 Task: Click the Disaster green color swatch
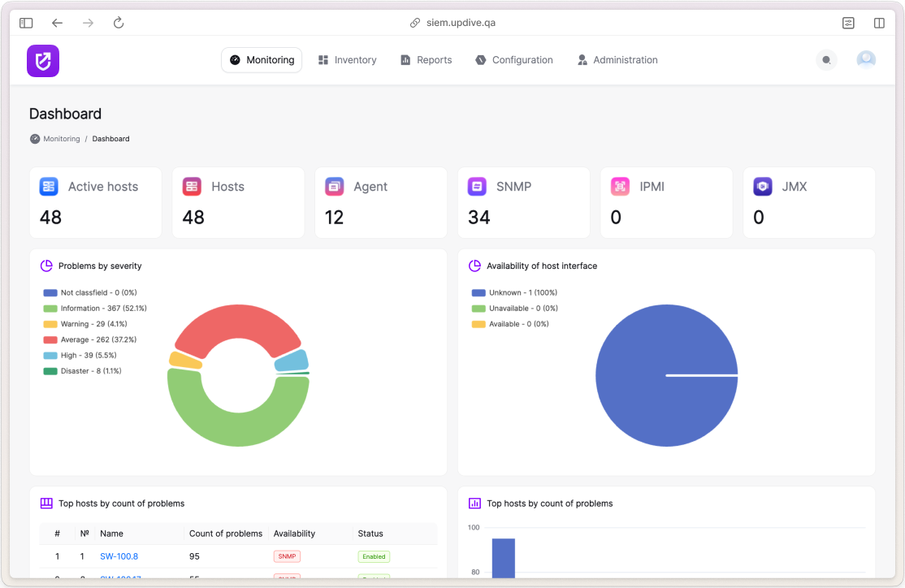[x=50, y=371]
